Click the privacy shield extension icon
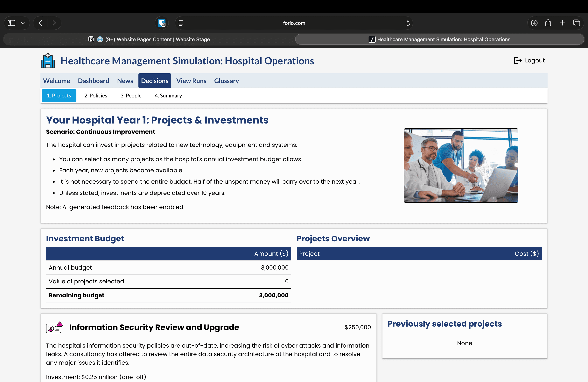 point(162,23)
